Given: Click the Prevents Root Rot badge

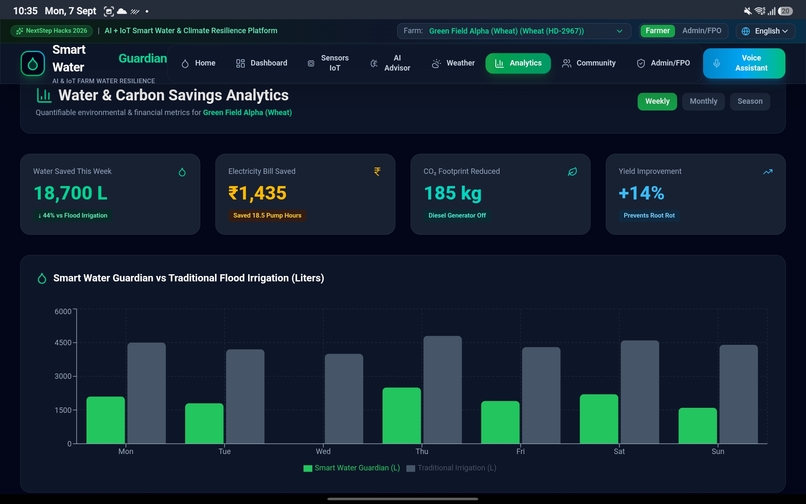Looking at the screenshot, I should point(649,215).
